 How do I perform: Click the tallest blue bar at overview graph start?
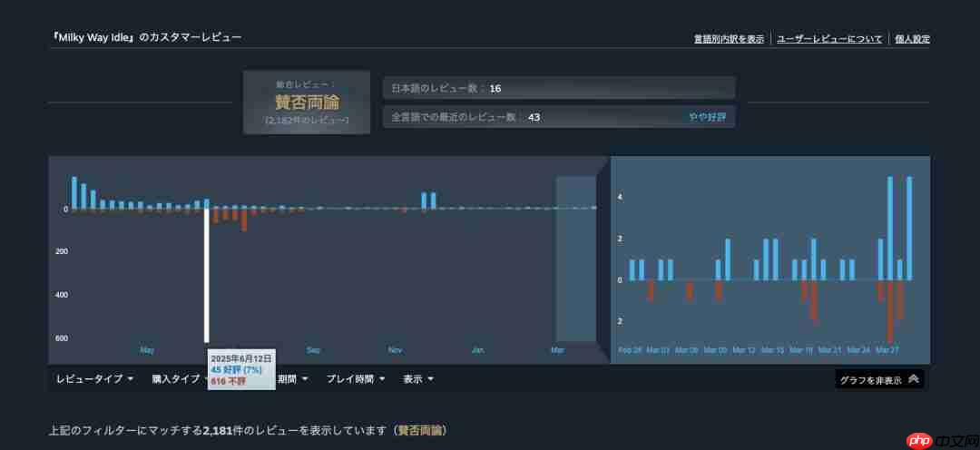point(74,192)
